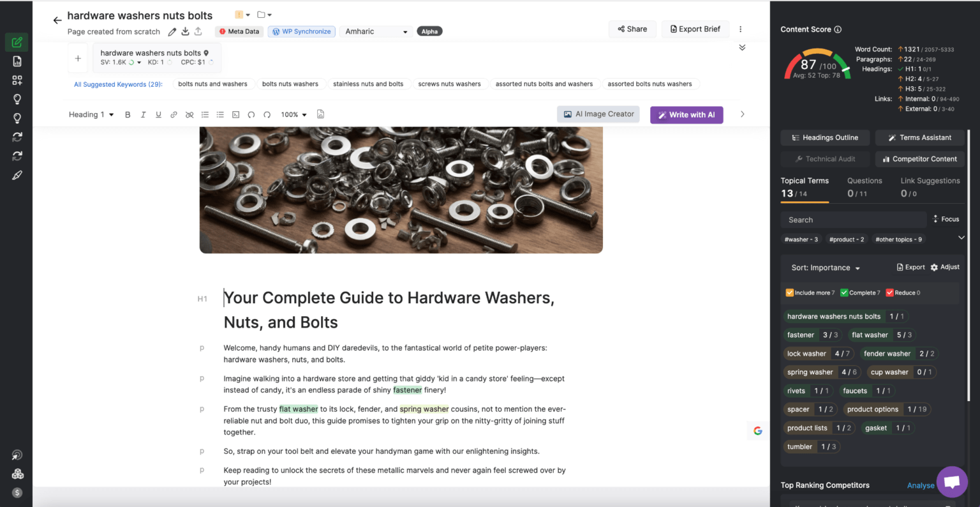This screenshot has width=980, height=507.
Task: Enable the WP Synchronize toggle
Action: coord(301,31)
